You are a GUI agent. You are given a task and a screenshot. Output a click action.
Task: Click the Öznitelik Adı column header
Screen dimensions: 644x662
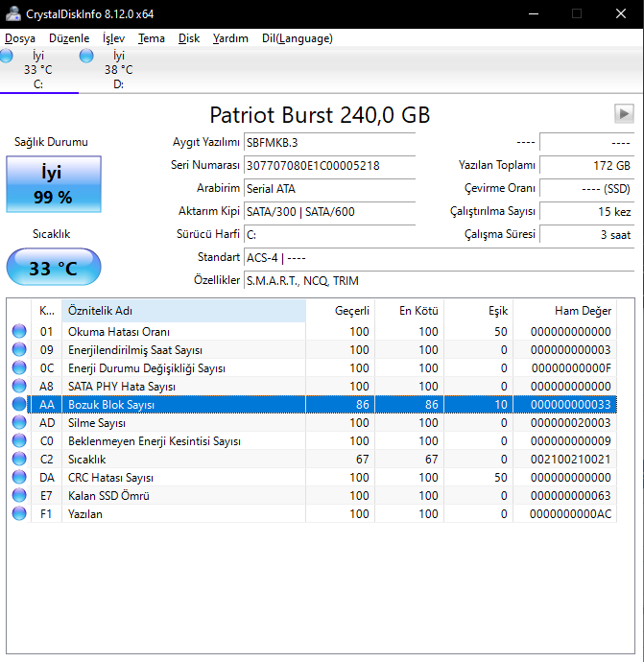pyautogui.click(x=183, y=311)
